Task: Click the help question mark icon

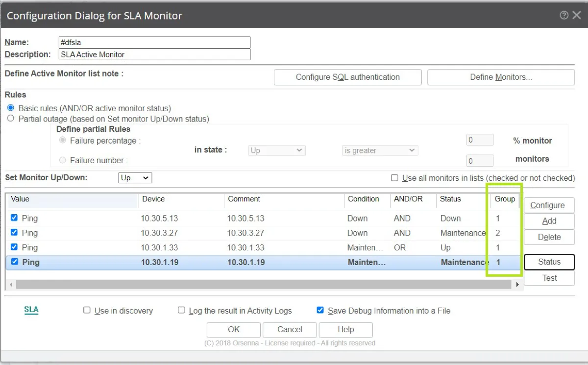Action: 564,15
